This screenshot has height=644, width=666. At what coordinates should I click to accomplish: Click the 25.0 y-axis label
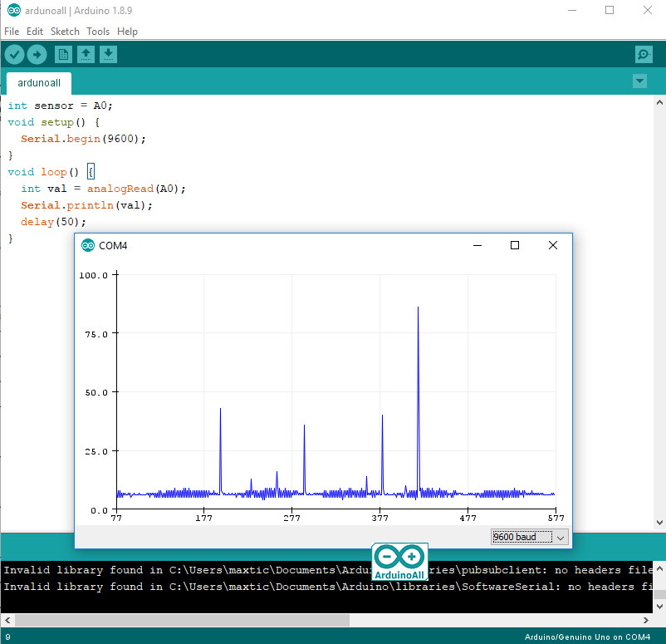pos(96,451)
